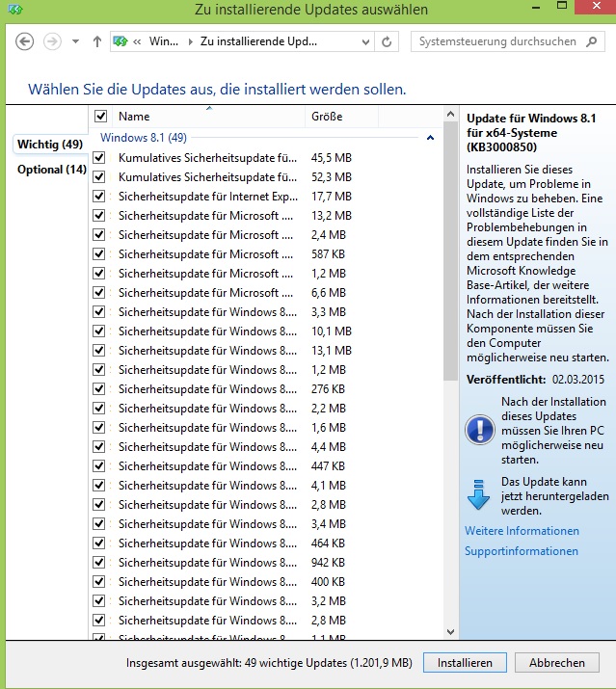Sort the list by Größe column
The height and width of the screenshot is (689, 616).
click(341, 117)
